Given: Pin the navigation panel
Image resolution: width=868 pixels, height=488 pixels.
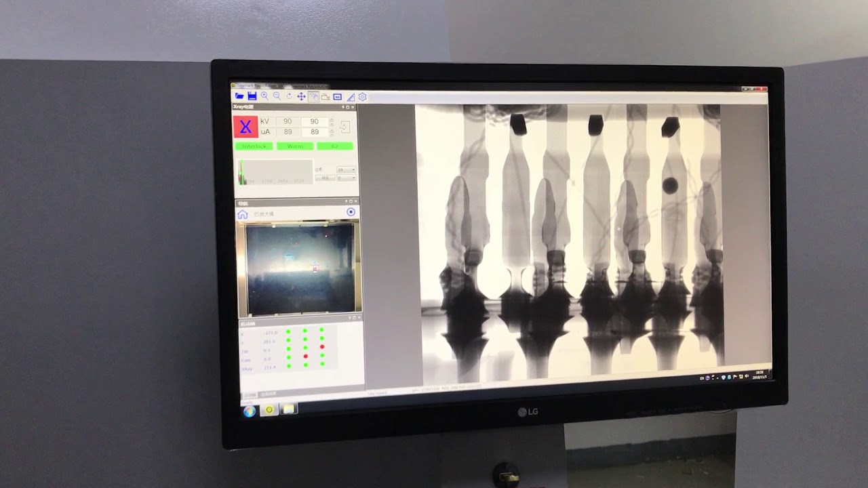Looking at the screenshot, I should click(347, 201).
